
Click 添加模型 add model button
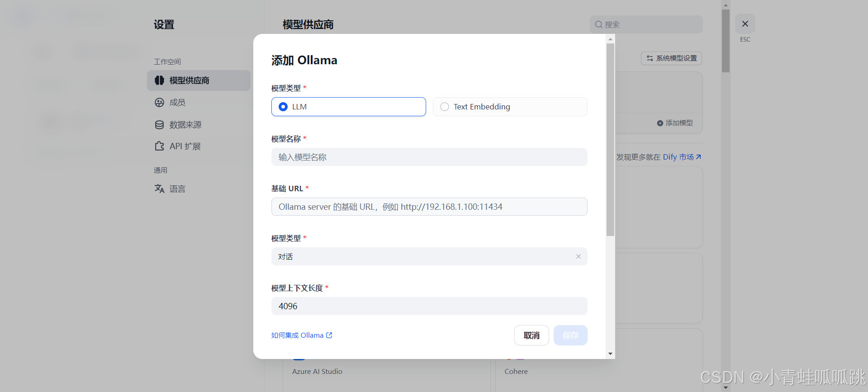point(675,123)
